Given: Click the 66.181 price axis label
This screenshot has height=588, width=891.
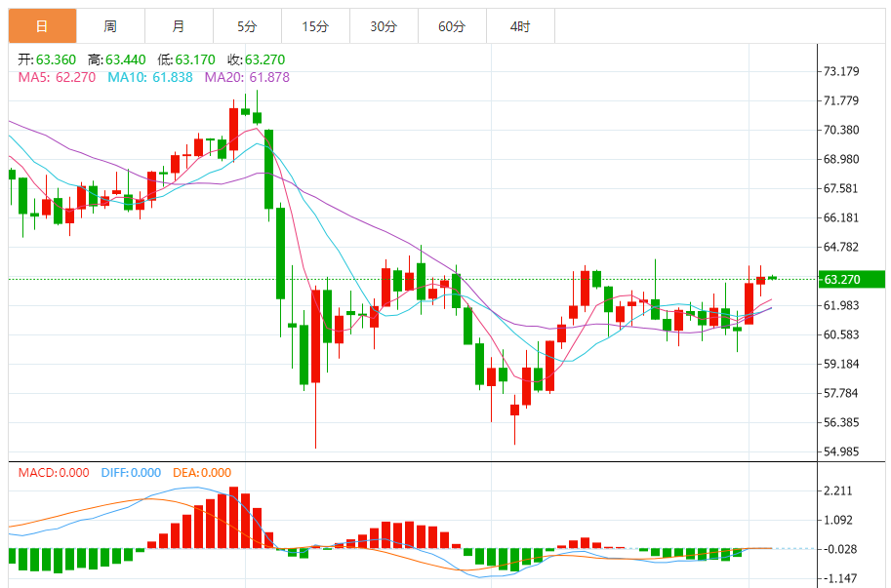Looking at the screenshot, I should pyautogui.click(x=841, y=218).
